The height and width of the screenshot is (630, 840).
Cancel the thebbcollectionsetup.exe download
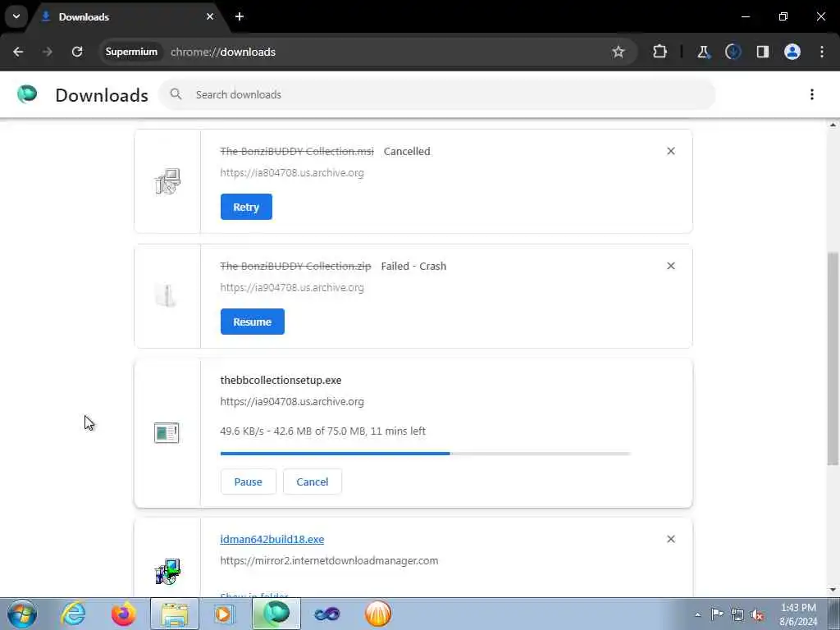(313, 482)
